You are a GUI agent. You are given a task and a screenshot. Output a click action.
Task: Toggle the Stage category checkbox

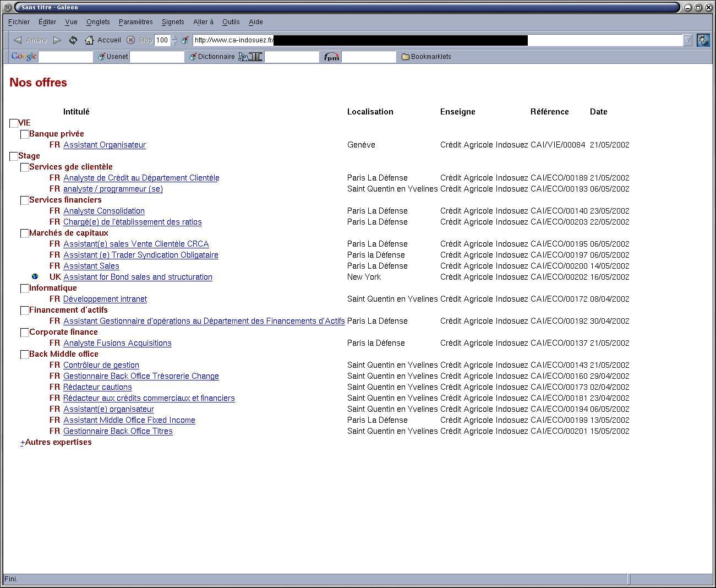coord(14,156)
